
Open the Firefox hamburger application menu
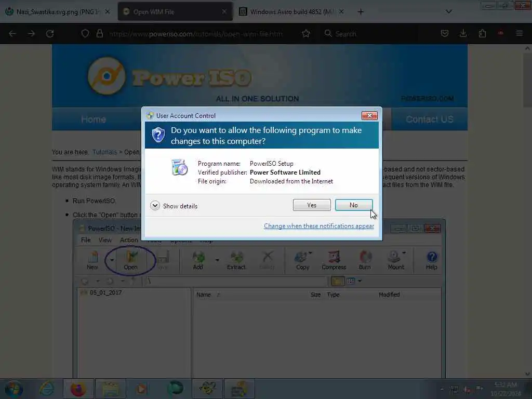pyautogui.click(x=520, y=33)
